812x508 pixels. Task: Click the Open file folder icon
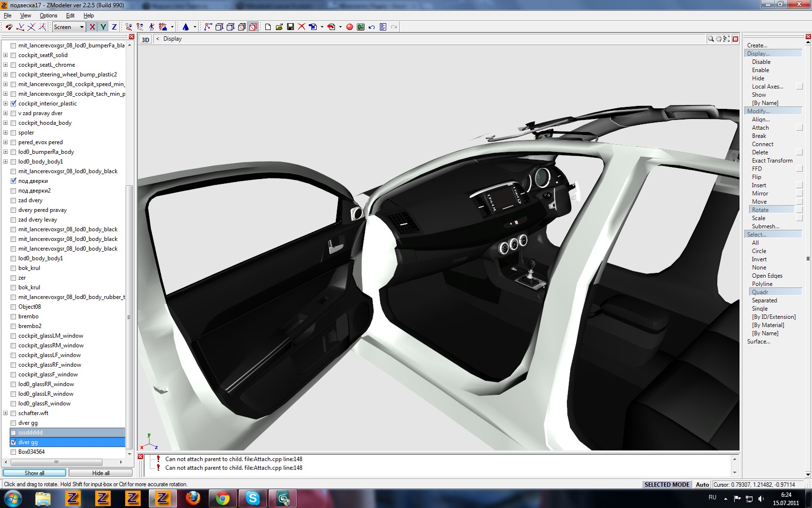(x=279, y=27)
